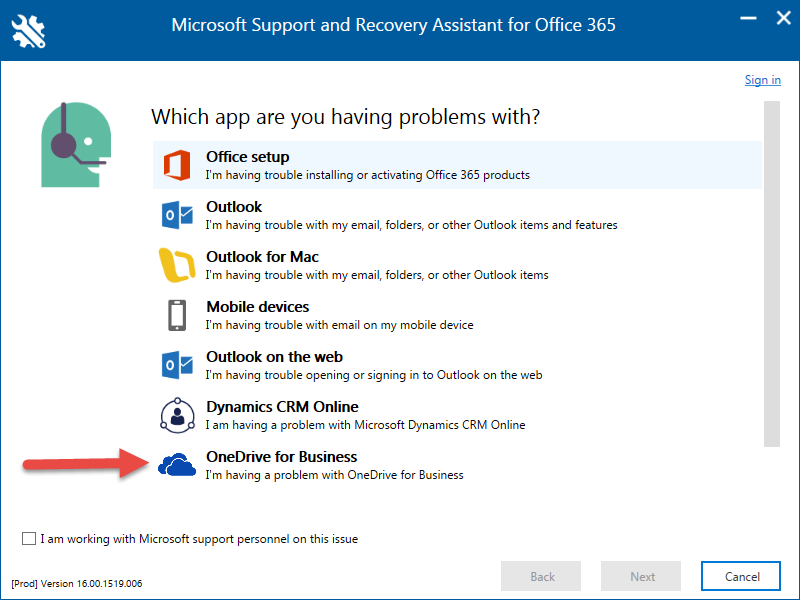Open the Sign in link
The height and width of the screenshot is (600, 800).
point(762,80)
